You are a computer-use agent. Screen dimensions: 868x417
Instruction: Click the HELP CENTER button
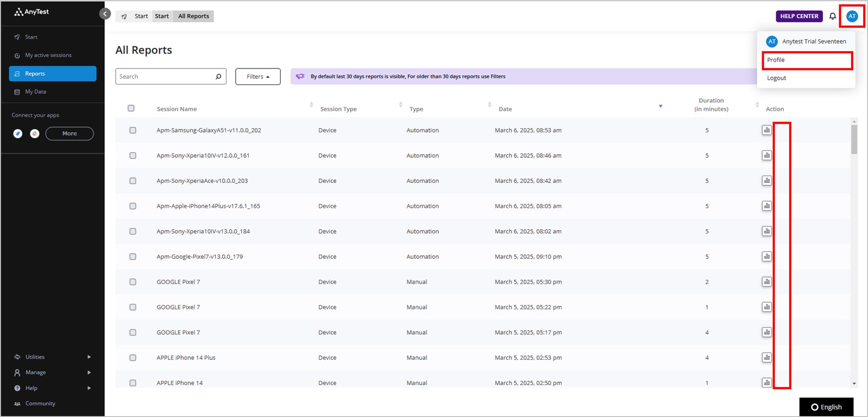point(799,16)
